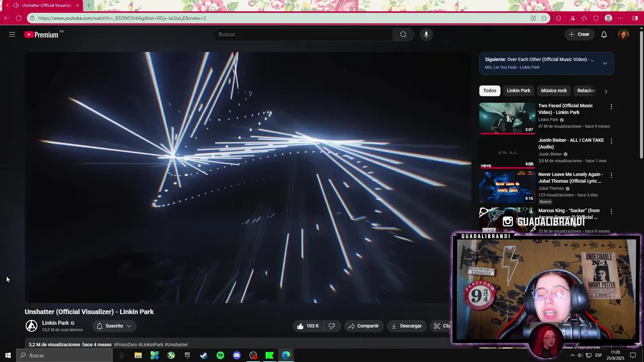Open Epic Games launcher from taskbar
644x362 pixels.
[187, 355]
